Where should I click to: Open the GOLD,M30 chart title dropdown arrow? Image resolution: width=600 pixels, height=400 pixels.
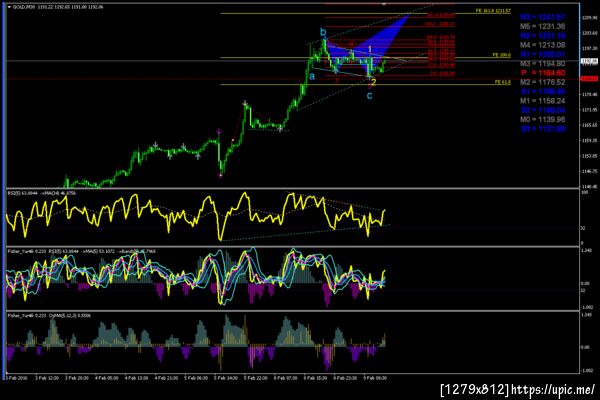click(x=9, y=7)
